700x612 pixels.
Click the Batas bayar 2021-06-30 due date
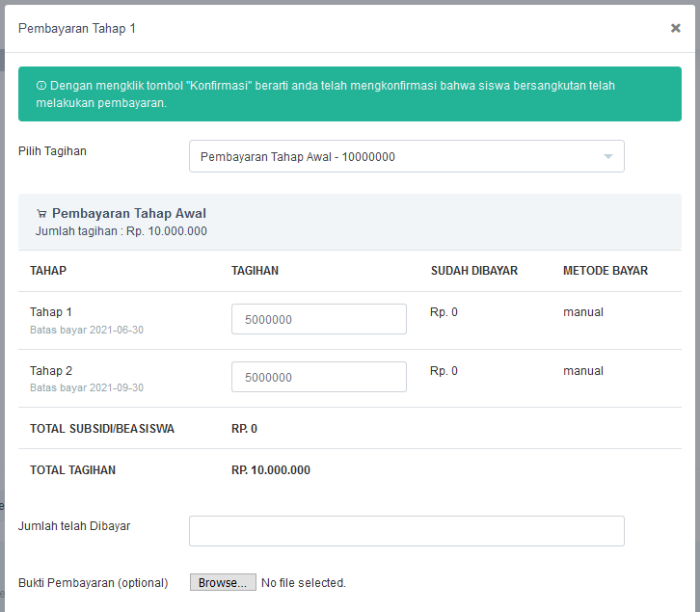[x=87, y=330]
